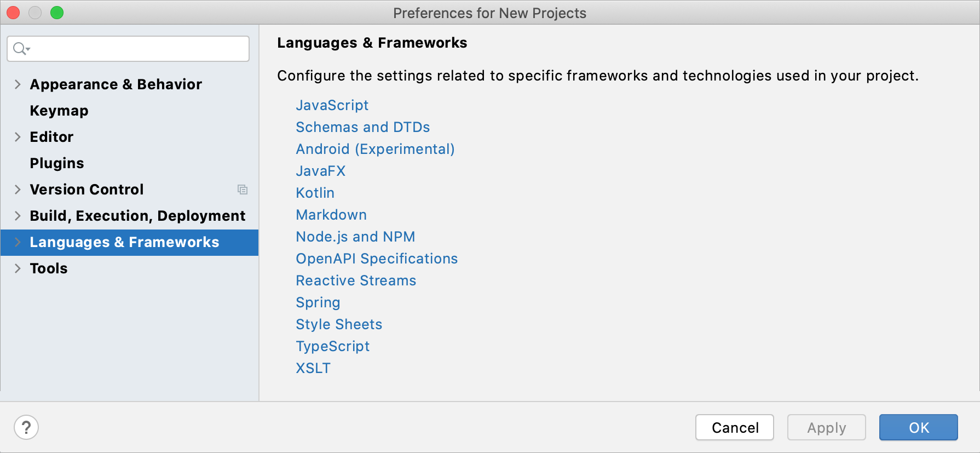This screenshot has height=453, width=980.
Task: Open the Spring framework settings
Action: point(318,302)
